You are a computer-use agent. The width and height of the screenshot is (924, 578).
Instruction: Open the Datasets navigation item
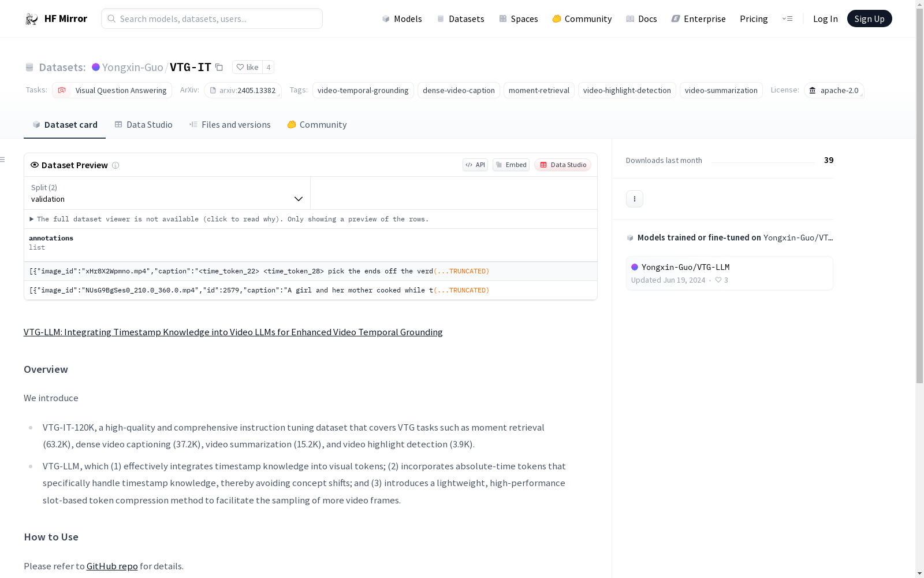[x=460, y=18]
